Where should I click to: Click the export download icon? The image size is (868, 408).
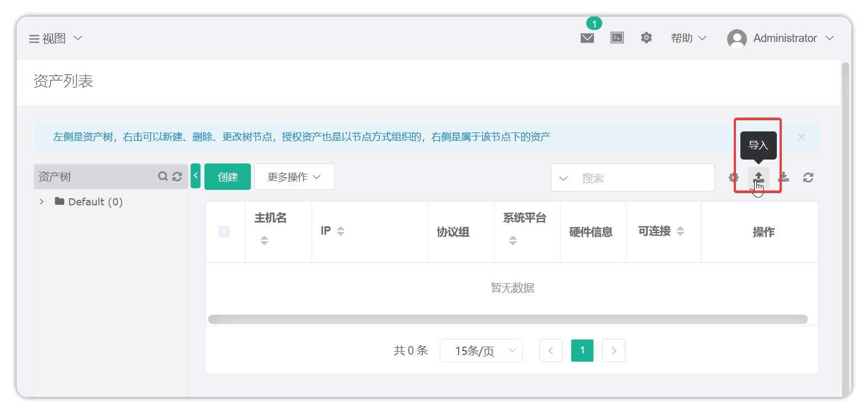coord(783,178)
